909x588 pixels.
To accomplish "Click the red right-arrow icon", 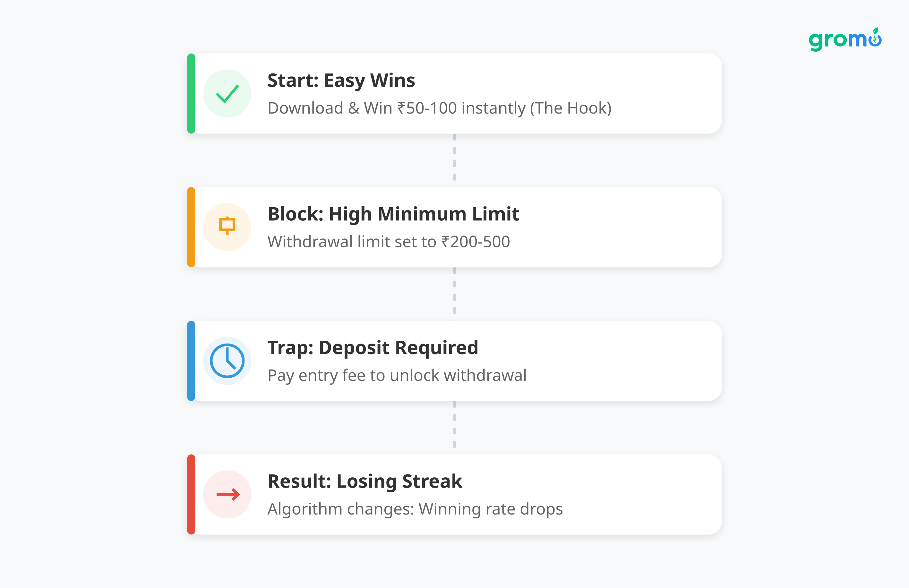I will pos(227,494).
